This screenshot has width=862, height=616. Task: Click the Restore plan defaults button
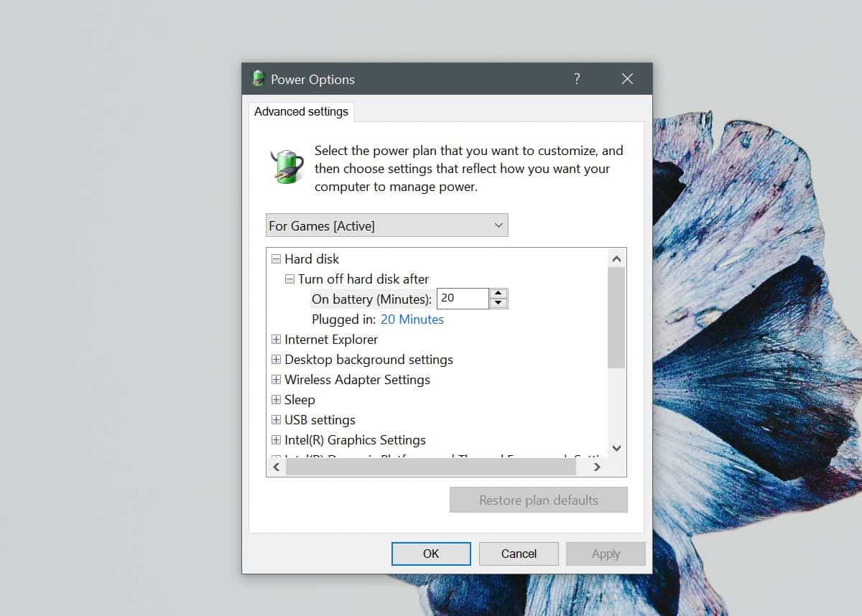(538, 500)
